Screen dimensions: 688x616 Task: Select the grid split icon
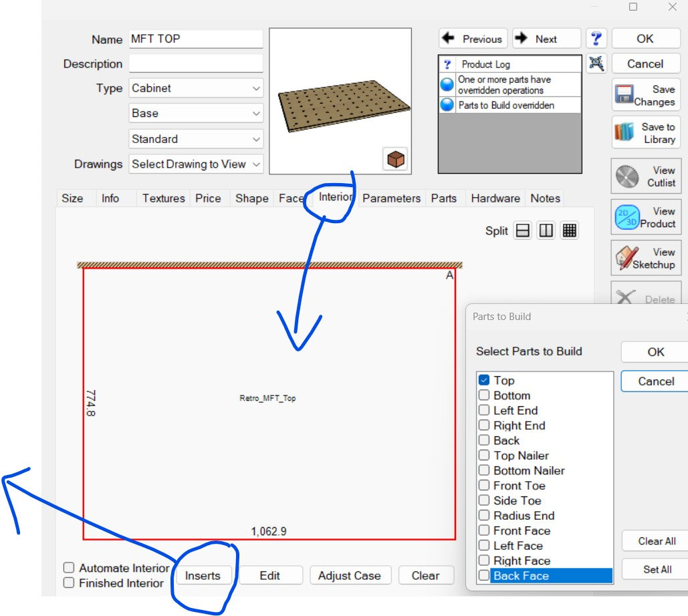[x=569, y=230]
